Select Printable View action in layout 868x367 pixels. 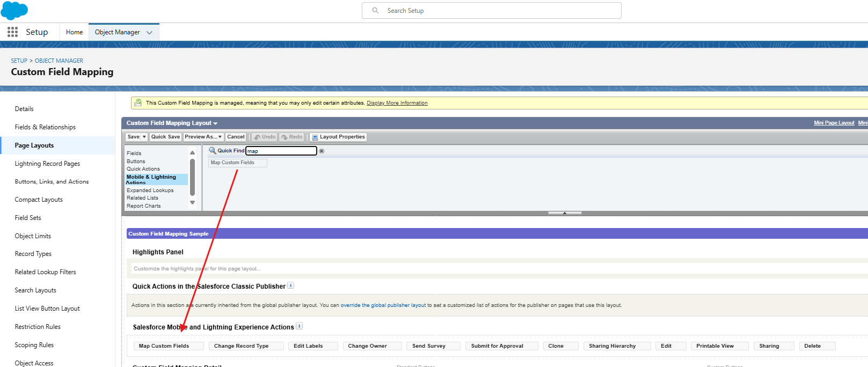point(719,346)
